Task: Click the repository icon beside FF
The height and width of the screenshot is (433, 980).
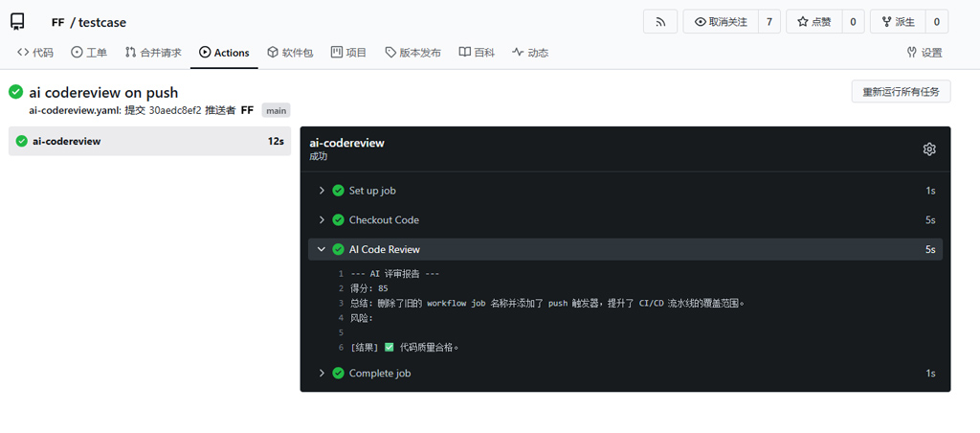Action: [17, 23]
